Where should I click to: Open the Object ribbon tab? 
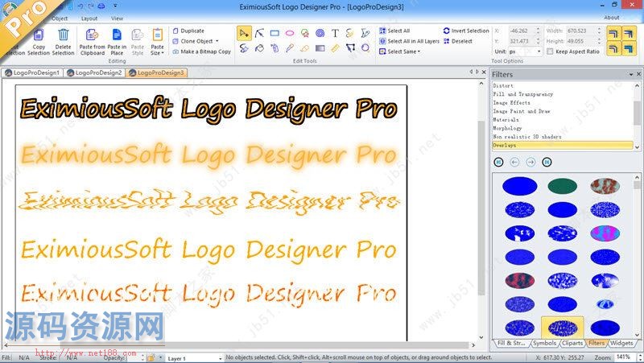pyautogui.click(x=60, y=19)
